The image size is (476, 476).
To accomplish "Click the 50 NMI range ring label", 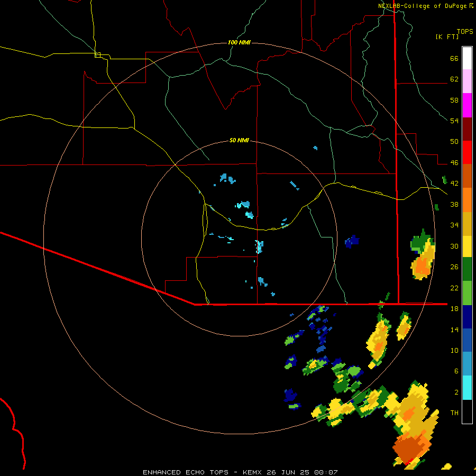I will [239, 140].
